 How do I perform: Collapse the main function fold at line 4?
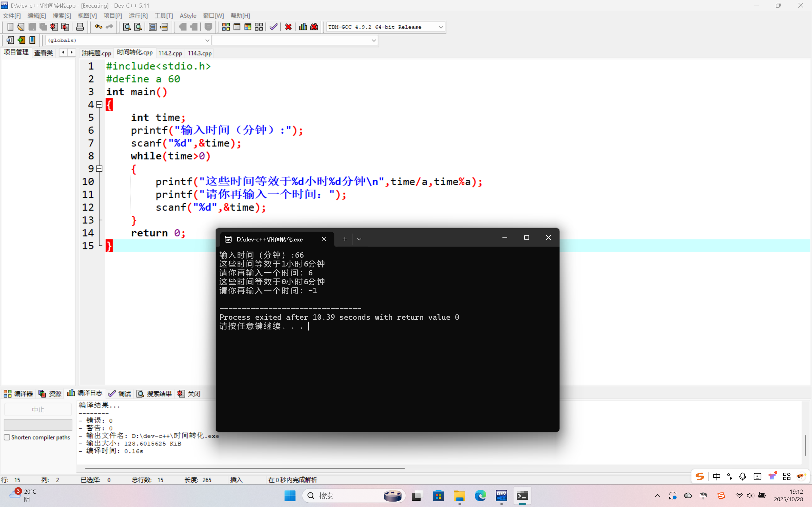point(99,105)
